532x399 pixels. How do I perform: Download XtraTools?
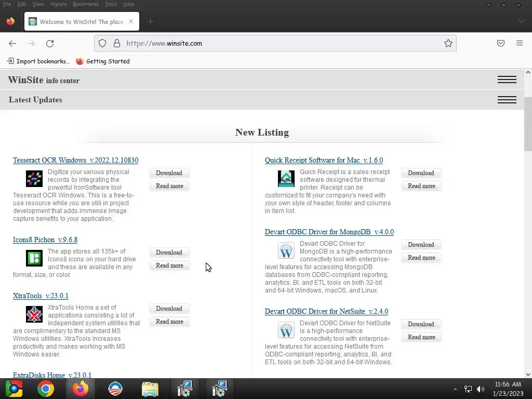point(169,309)
